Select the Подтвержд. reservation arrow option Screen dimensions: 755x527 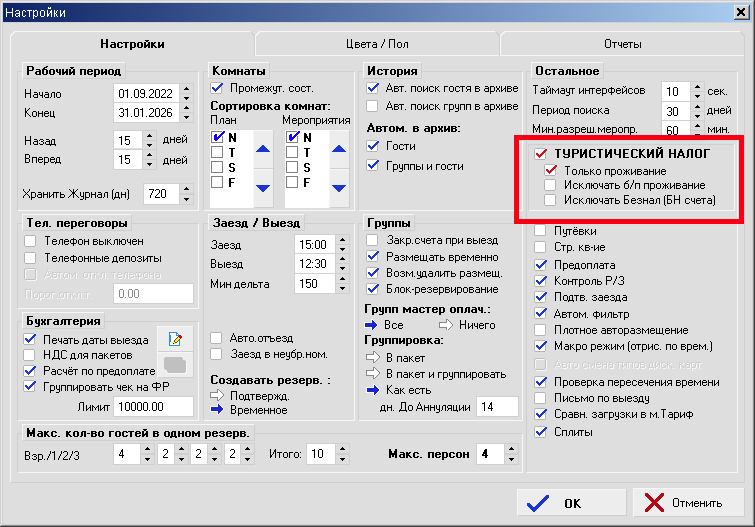(x=218, y=394)
